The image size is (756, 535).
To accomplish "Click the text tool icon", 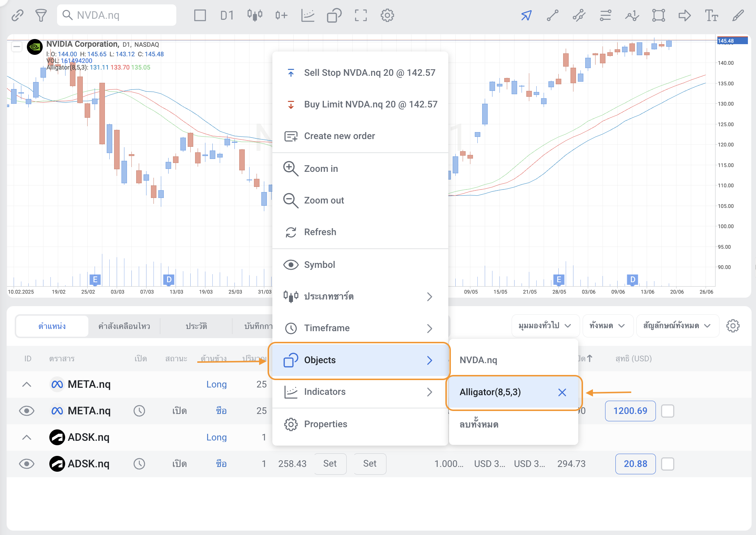I will click(711, 15).
